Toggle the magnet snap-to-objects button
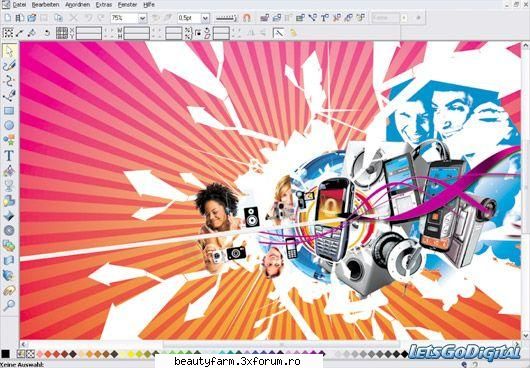 coord(247,18)
